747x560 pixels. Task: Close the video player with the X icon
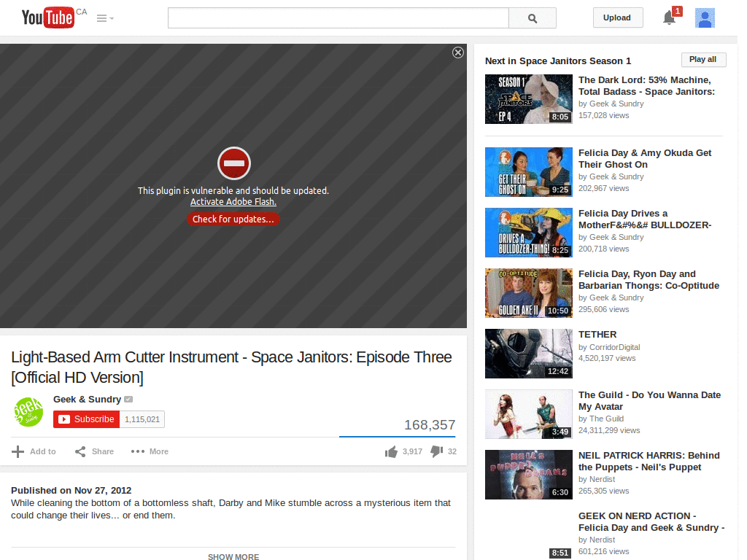tap(458, 52)
